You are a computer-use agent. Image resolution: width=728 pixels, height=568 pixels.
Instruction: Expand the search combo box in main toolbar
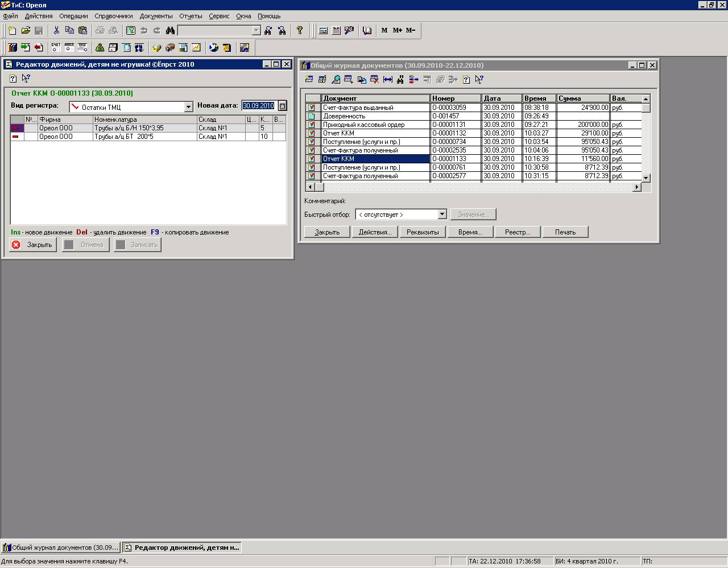click(x=256, y=30)
